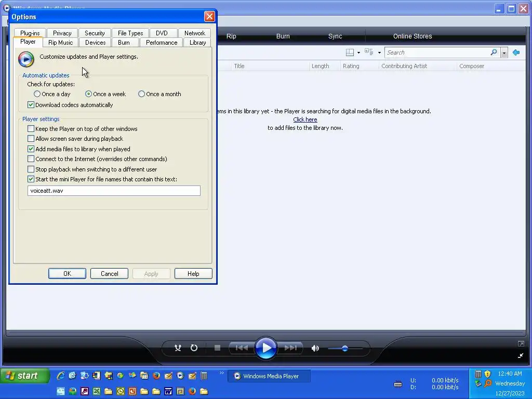Screen dimensions: 532x399
Task: Open the Library options tab
Action: pyautogui.click(x=198, y=43)
